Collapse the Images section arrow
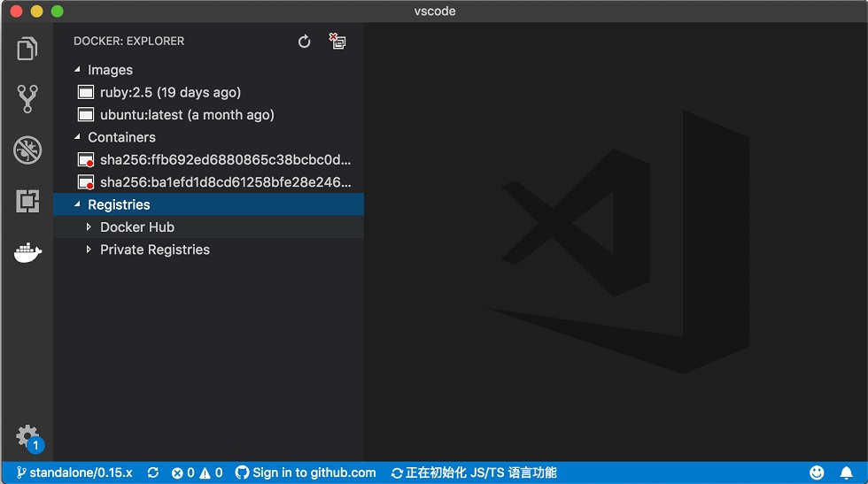 click(78, 70)
